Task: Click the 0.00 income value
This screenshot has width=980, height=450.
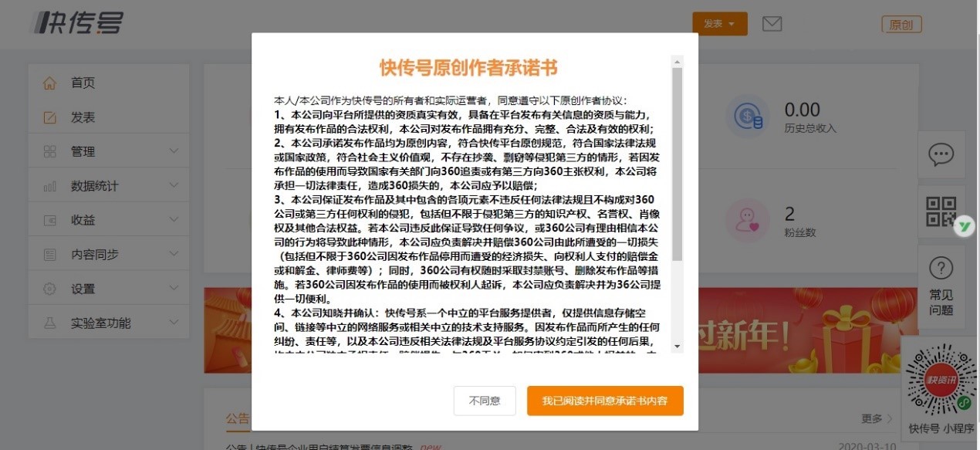Action: pos(803,110)
